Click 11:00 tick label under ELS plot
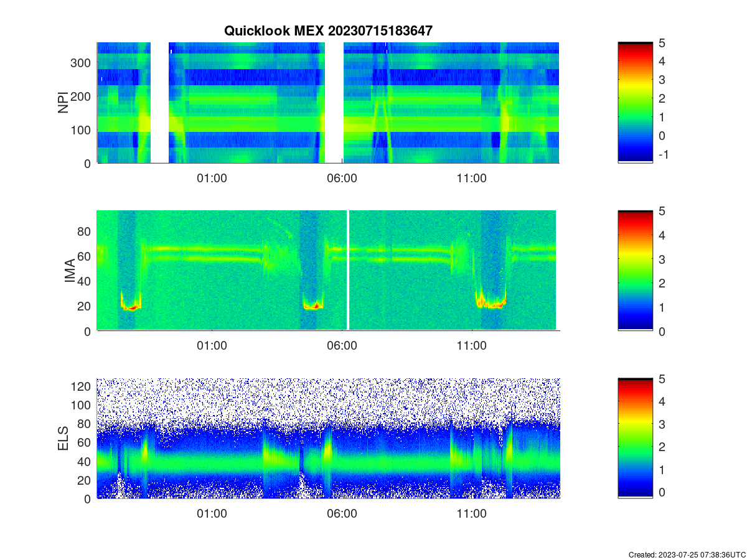Screen dimensions: 747x560 [471, 514]
